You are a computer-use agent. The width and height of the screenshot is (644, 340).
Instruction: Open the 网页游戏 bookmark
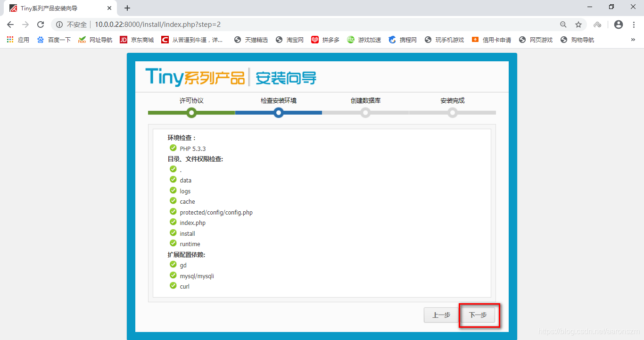pos(536,40)
